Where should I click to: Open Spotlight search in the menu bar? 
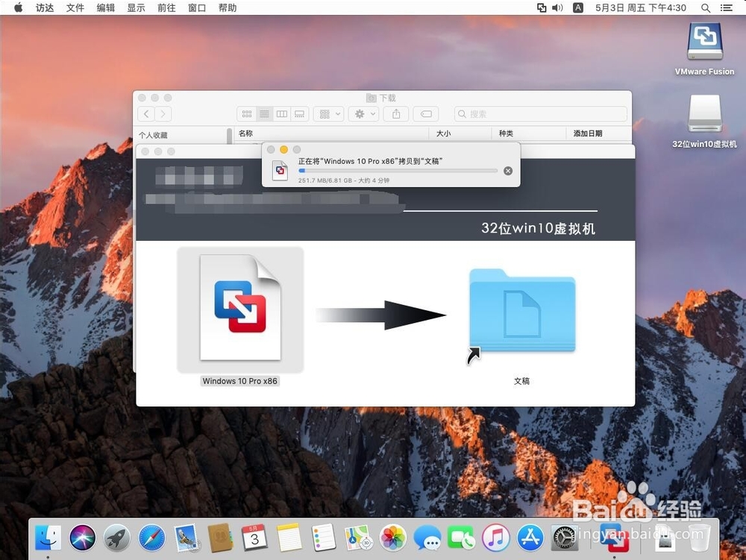pos(706,7)
